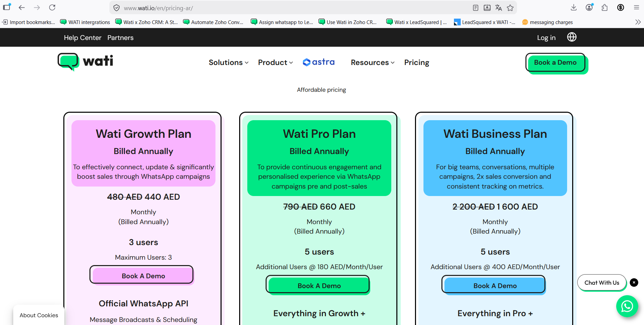Image resolution: width=644 pixels, height=325 pixels.
Task: Click the 440 AED price text
Action: click(x=162, y=197)
